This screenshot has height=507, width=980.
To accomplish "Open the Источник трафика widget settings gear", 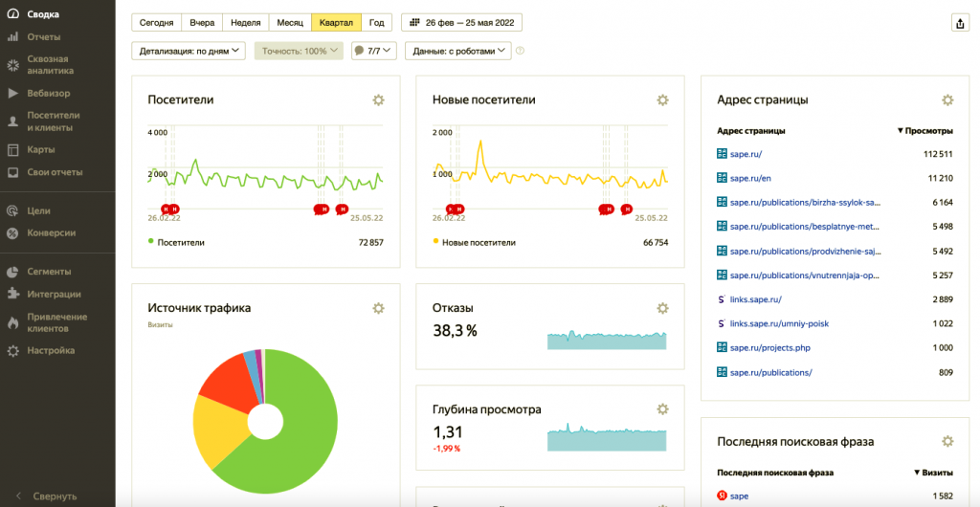I will [378, 308].
